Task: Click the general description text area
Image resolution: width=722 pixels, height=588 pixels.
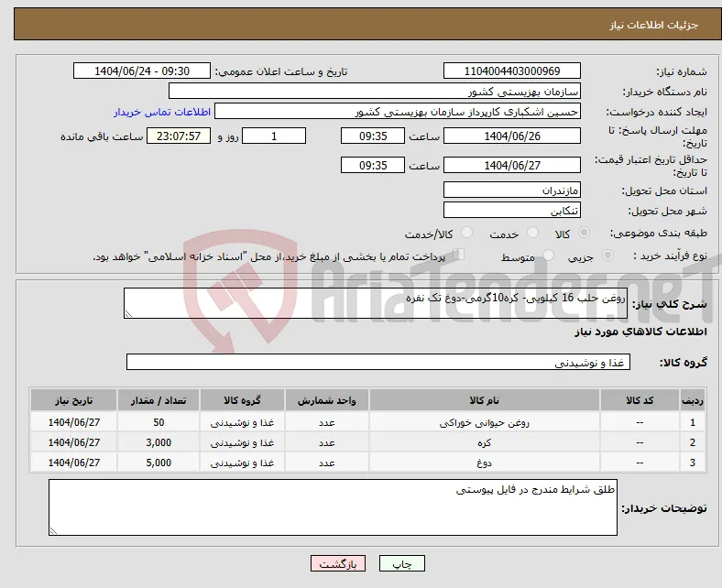Action: 376,303
